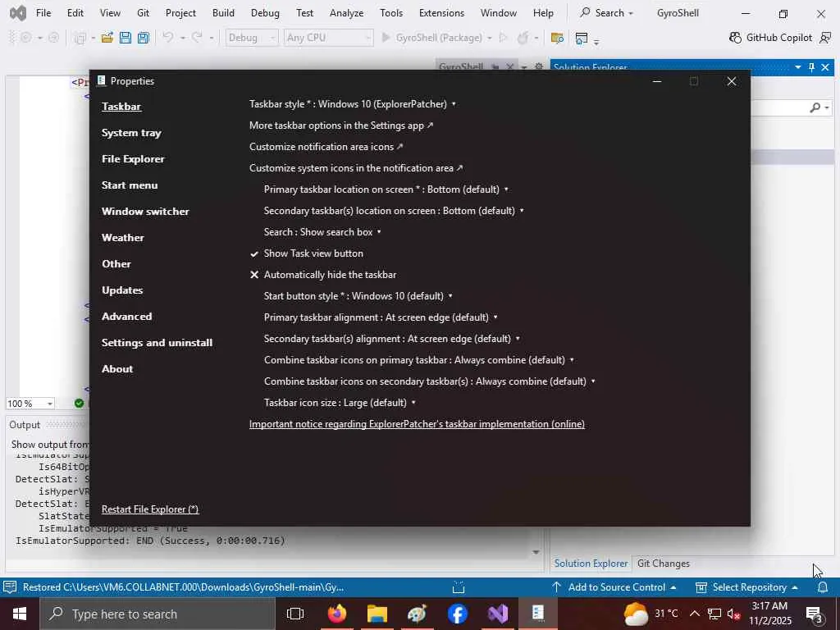The width and height of the screenshot is (840, 630).
Task: Select Start menu in Properties sidebar
Action: 130,185
